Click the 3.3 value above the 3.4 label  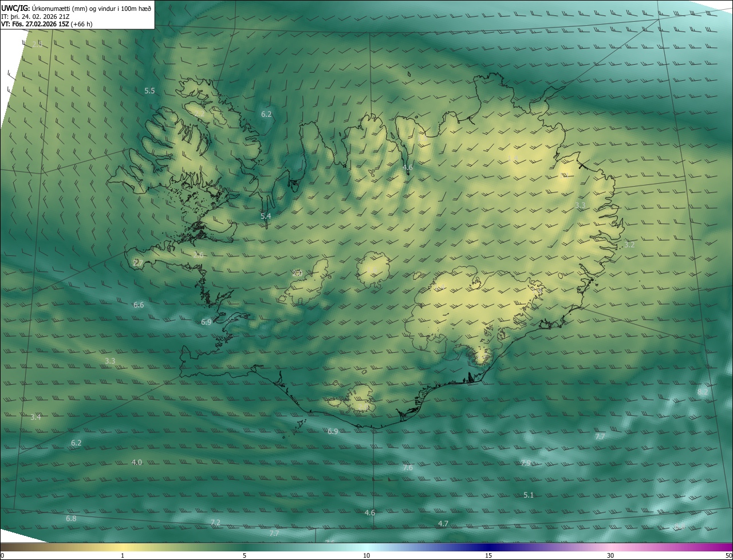[x=111, y=361]
